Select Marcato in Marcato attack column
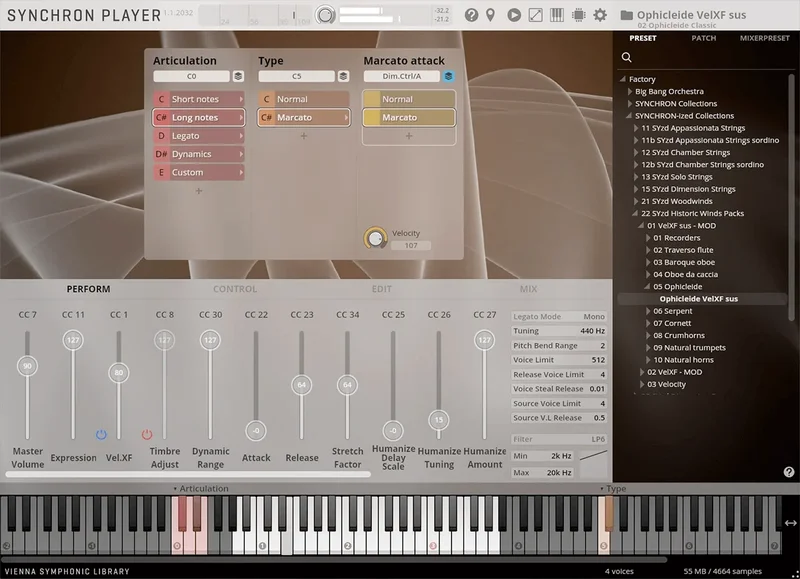Image resolution: width=800 pixels, height=579 pixels. (x=409, y=117)
